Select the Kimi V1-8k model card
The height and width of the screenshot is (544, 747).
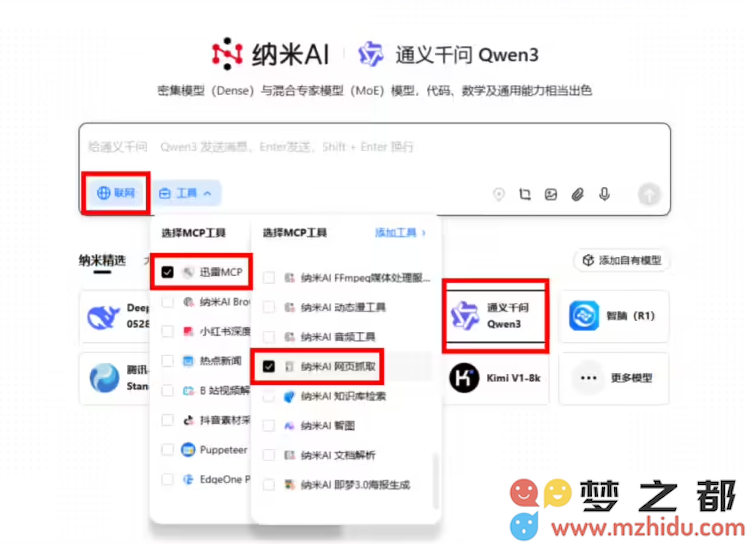pos(495,378)
